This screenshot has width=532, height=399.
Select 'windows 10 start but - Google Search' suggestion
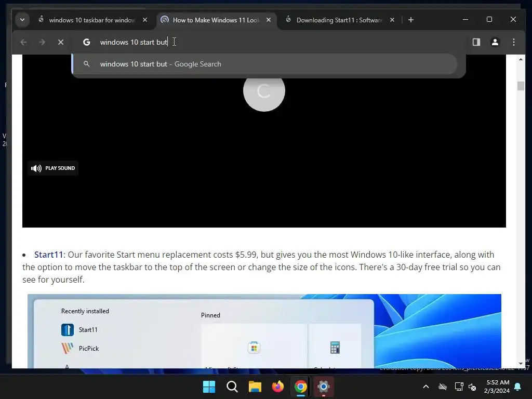pos(264,64)
